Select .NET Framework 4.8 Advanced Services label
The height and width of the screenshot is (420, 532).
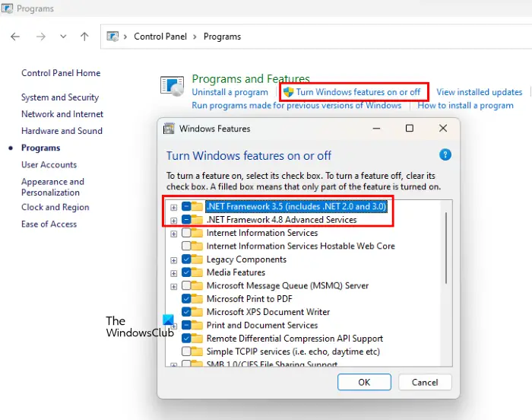tap(282, 220)
